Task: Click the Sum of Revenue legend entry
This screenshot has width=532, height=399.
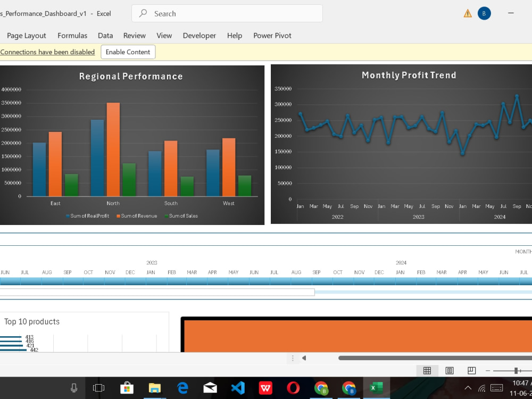Action: 137,216
